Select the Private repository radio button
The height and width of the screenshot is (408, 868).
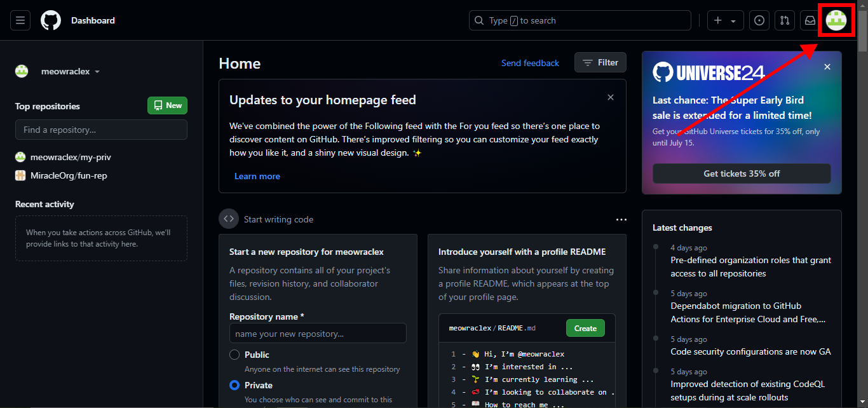[x=234, y=385]
